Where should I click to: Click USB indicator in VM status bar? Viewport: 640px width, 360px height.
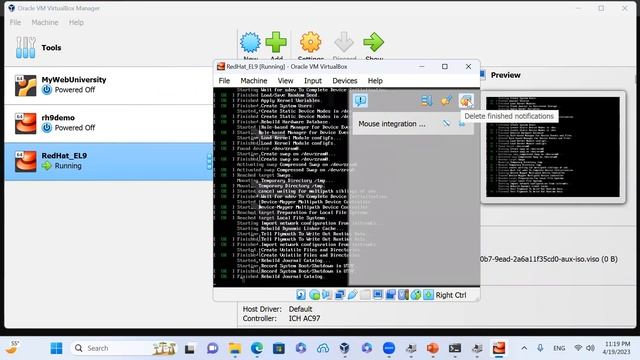click(x=352, y=295)
